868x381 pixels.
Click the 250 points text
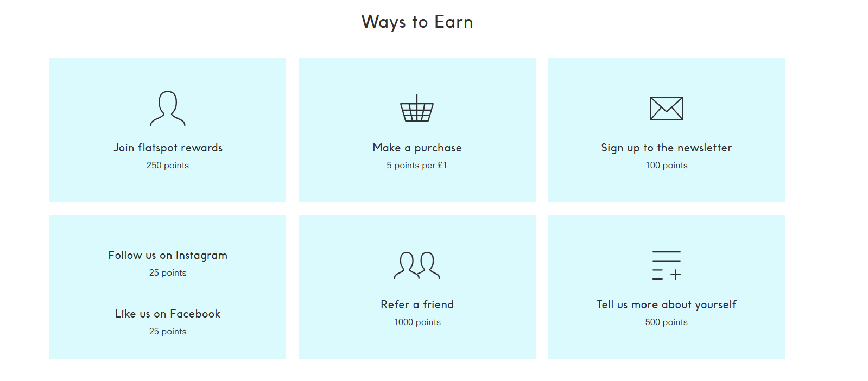168,166
